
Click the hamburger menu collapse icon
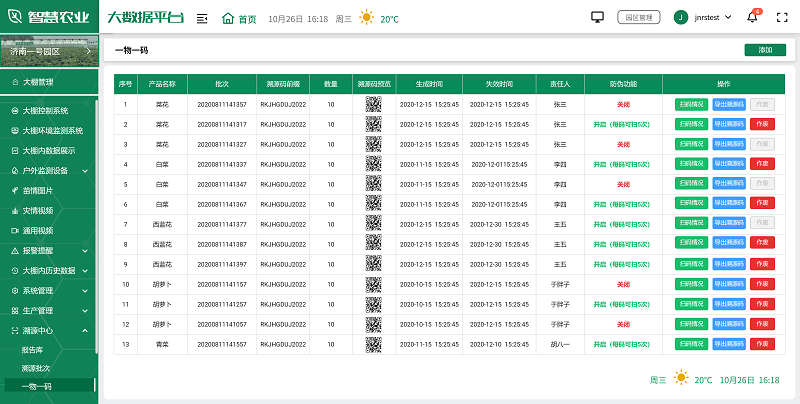[x=202, y=18]
